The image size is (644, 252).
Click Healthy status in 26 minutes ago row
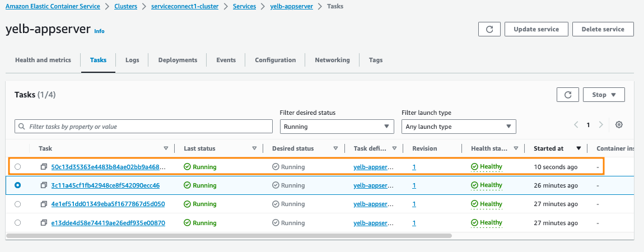coord(487,185)
